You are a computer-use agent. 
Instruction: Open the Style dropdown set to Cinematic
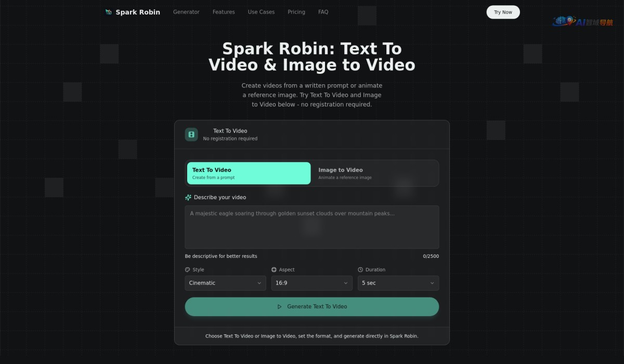[x=225, y=283]
